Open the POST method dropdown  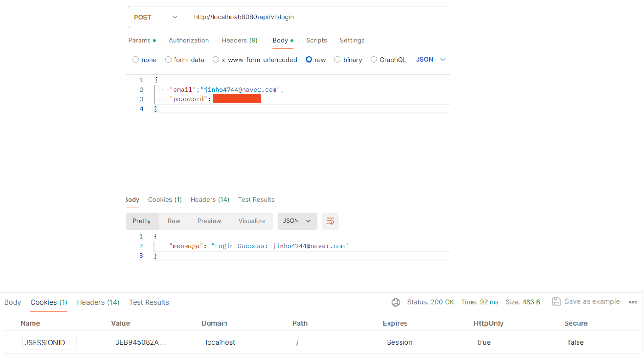click(156, 17)
